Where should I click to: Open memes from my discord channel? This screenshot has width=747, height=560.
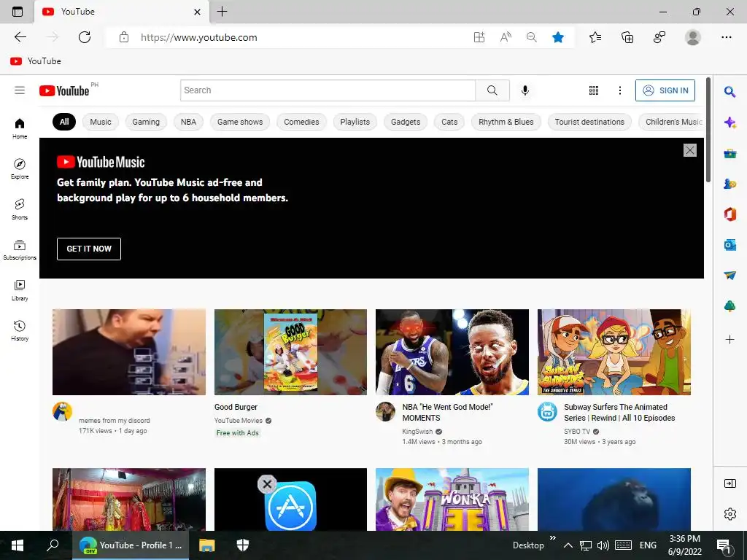(115, 421)
